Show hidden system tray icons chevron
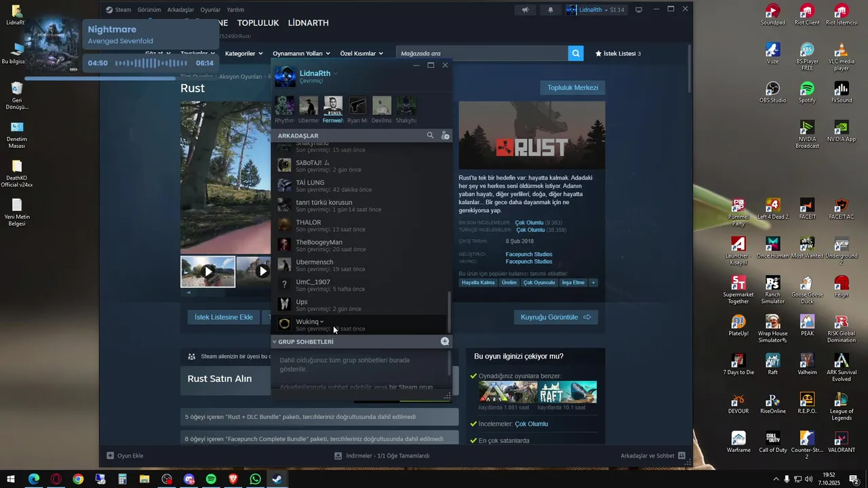This screenshot has width=868, height=488. tap(776, 479)
